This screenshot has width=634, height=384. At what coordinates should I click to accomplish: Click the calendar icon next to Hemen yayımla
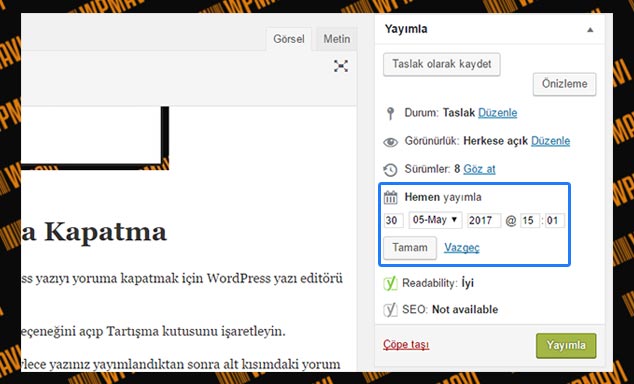point(391,197)
